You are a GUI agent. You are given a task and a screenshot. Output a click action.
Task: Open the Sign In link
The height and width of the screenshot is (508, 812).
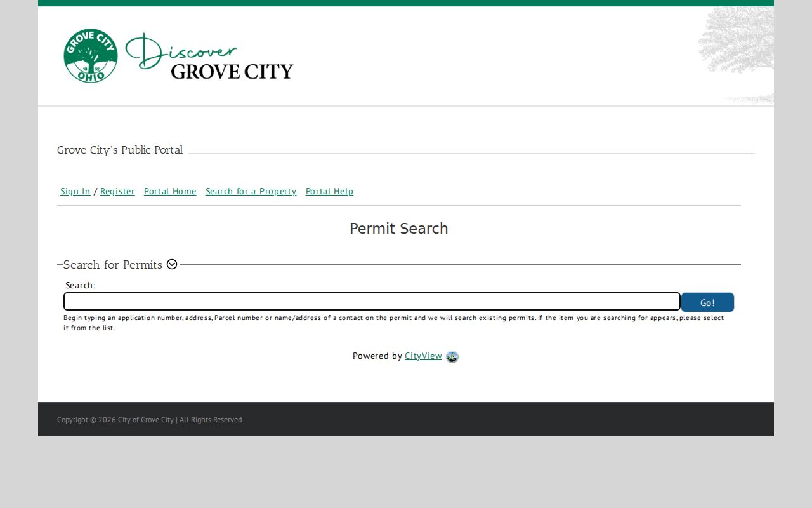[75, 191]
